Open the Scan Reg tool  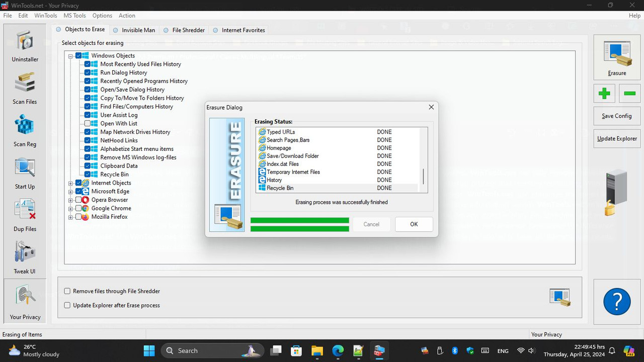point(25,125)
